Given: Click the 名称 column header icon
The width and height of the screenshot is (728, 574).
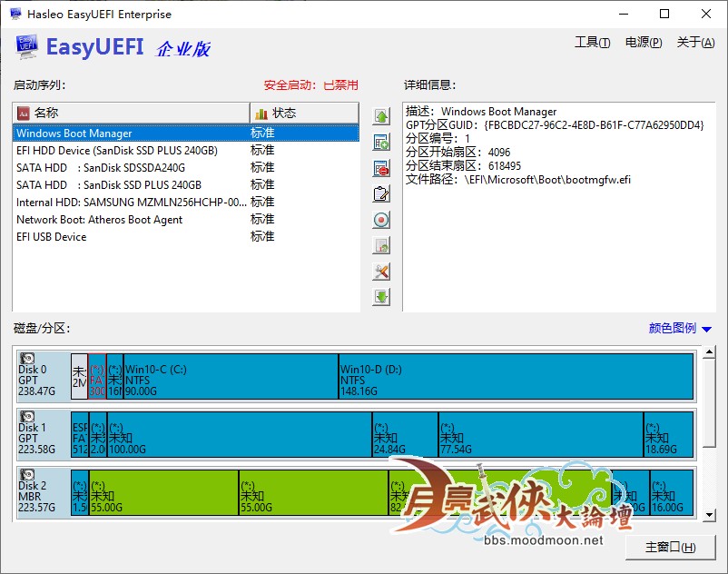Looking at the screenshot, I should coord(24,113).
